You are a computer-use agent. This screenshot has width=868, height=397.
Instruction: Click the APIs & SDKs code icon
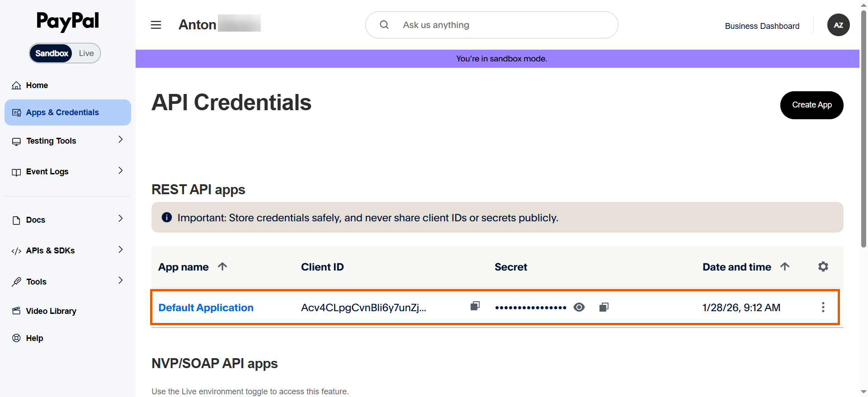point(16,251)
